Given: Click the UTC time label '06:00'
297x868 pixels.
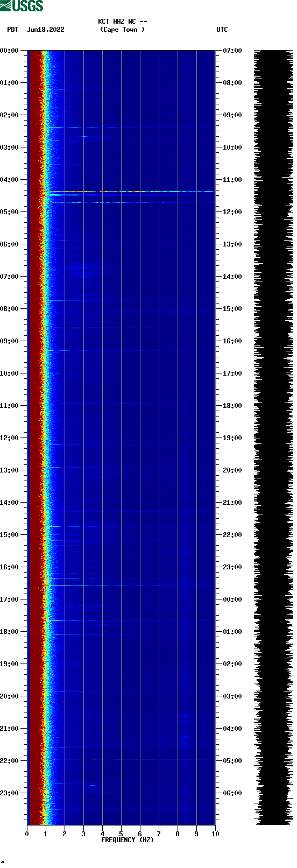Looking at the screenshot, I should [232, 793].
